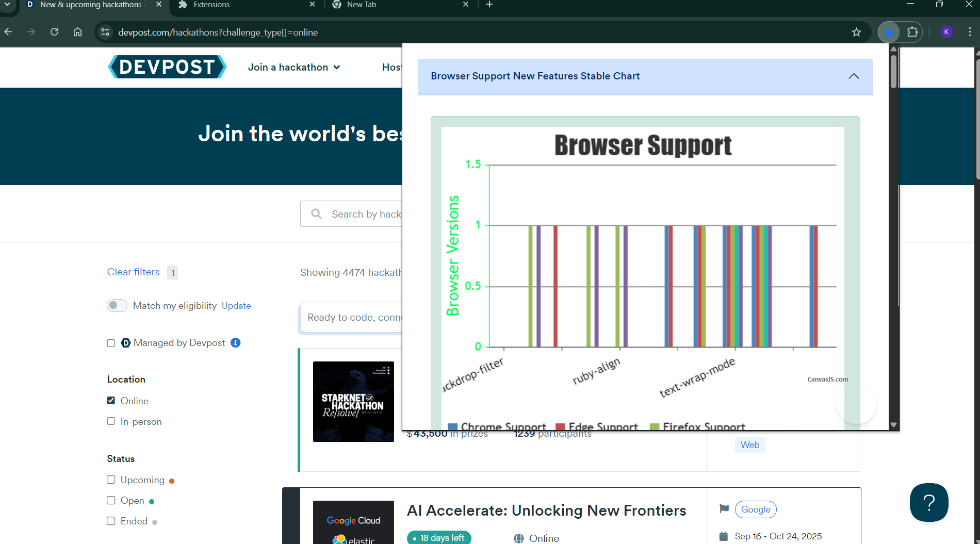Click the Devpost logo
The image size is (980, 544).
click(167, 67)
